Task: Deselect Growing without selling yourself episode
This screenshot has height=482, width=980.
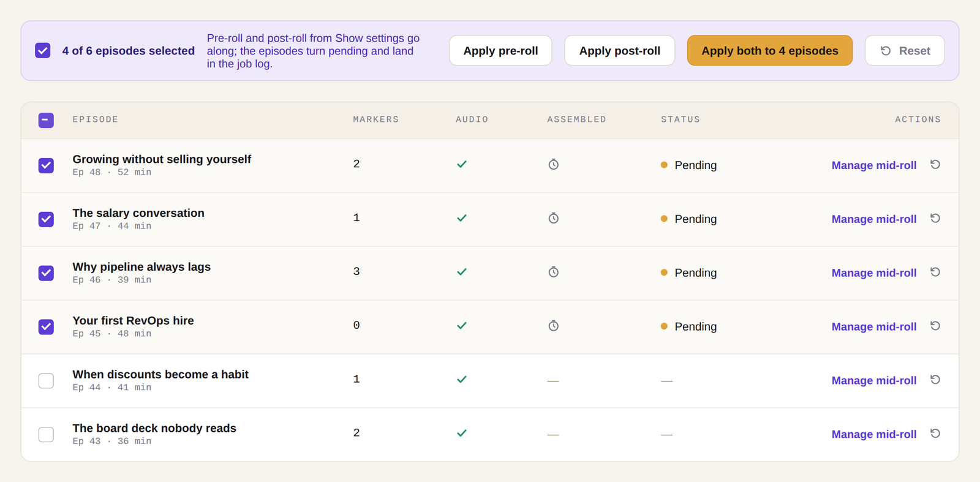Action: click(46, 165)
